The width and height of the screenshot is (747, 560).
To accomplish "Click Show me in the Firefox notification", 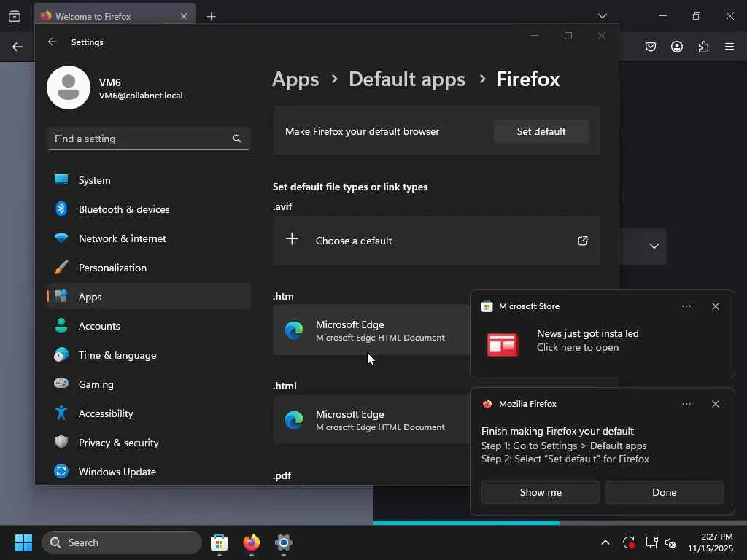I will click(x=540, y=492).
